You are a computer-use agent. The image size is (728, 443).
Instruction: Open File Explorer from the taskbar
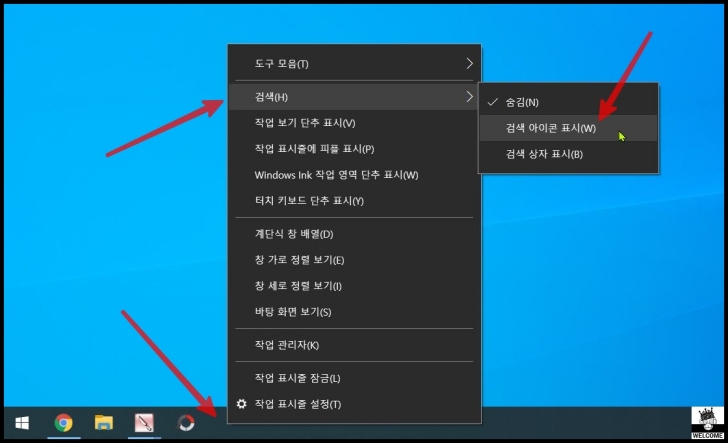pyautogui.click(x=104, y=423)
